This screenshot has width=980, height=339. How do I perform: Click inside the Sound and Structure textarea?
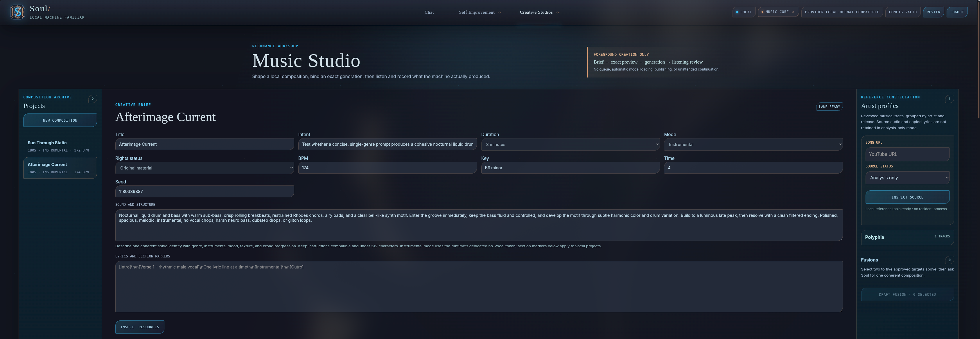click(x=479, y=225)
